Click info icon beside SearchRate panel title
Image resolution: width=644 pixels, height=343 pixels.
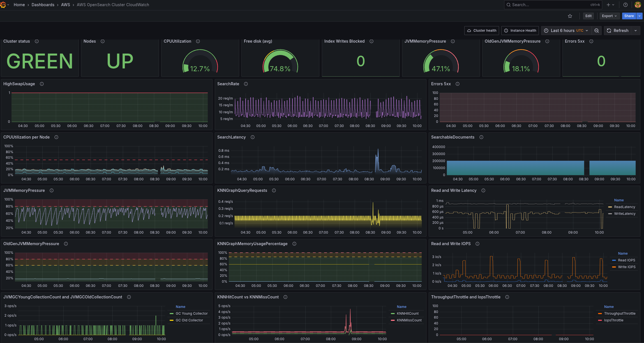click(246, 84)
